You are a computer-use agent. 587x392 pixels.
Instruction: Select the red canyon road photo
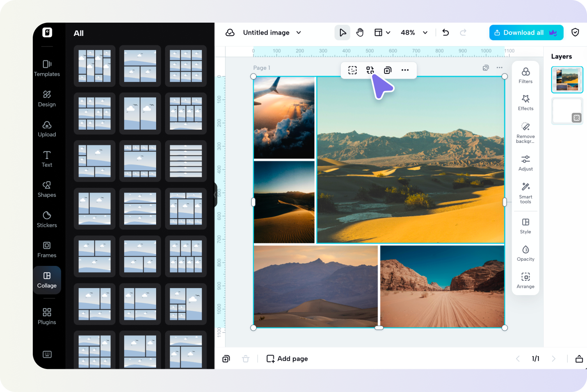[442, 286]
